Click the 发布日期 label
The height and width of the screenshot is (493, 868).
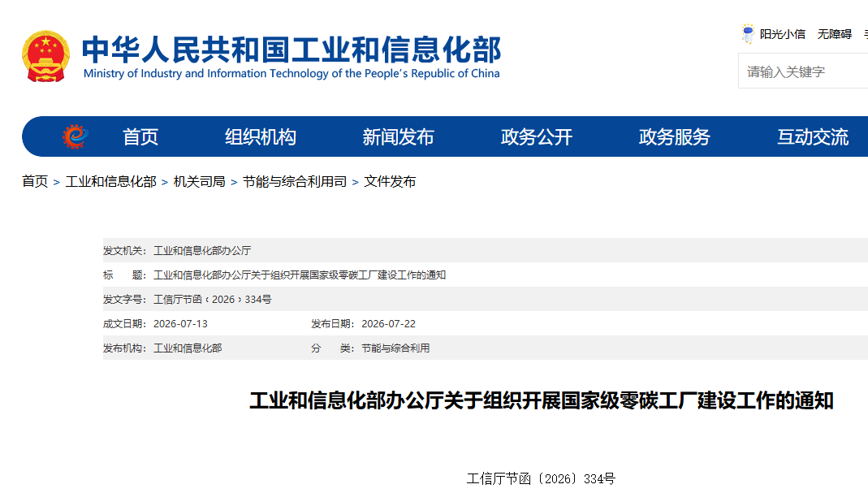(333, 324)
